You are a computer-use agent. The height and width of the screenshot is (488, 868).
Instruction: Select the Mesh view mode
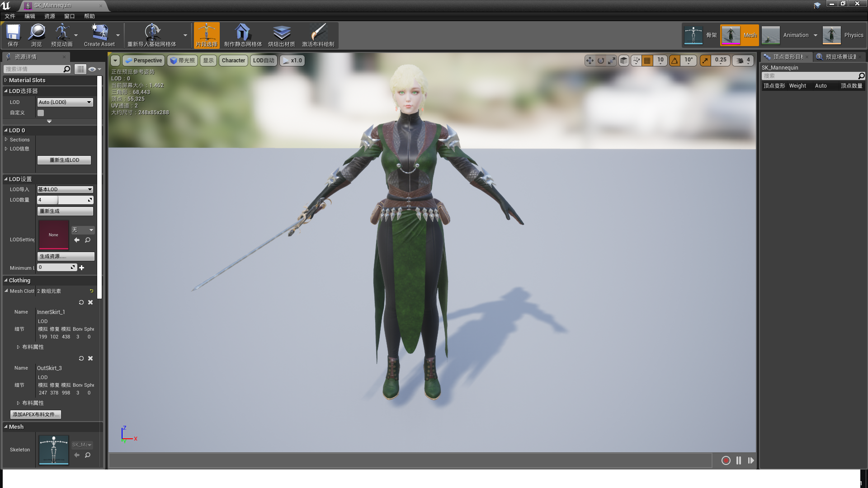(739, 34)
